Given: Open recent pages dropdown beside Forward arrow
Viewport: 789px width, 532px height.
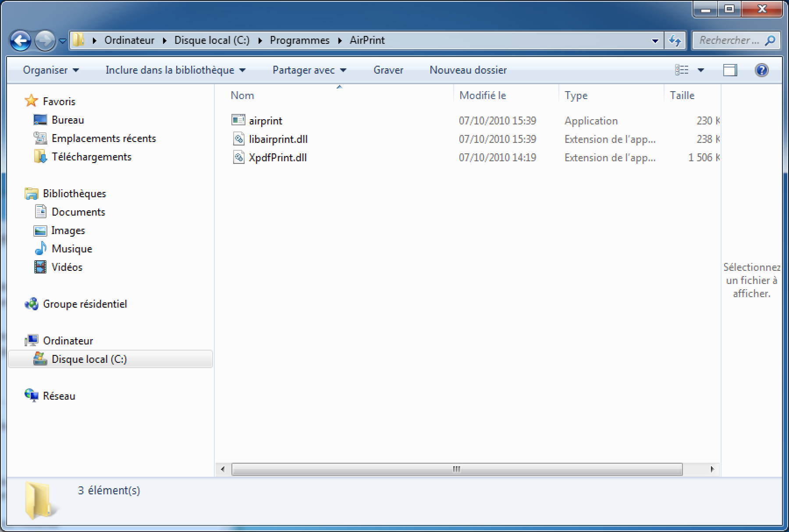Looking at the screenshot, I should point(63,41).
